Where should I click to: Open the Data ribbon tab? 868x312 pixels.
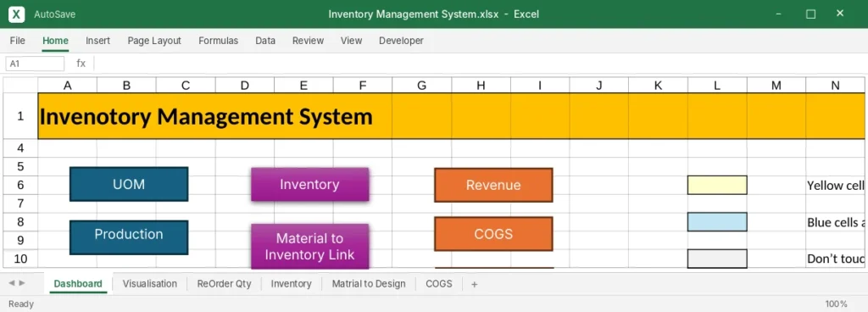tap(265, 41)
